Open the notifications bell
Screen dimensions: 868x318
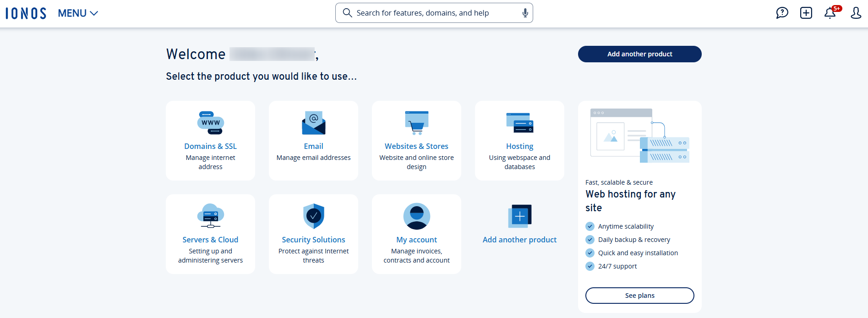point(830,13)
